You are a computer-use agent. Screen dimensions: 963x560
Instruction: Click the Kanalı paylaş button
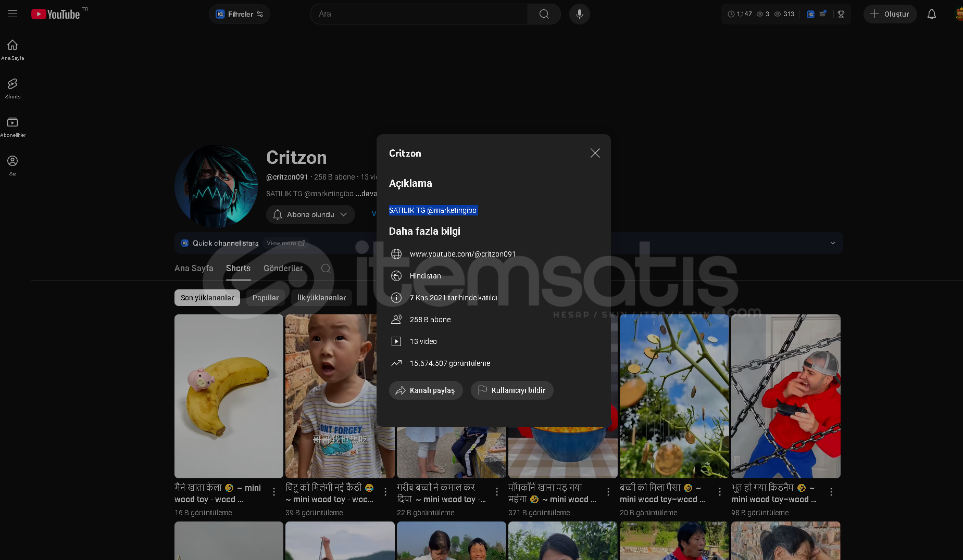426,390
